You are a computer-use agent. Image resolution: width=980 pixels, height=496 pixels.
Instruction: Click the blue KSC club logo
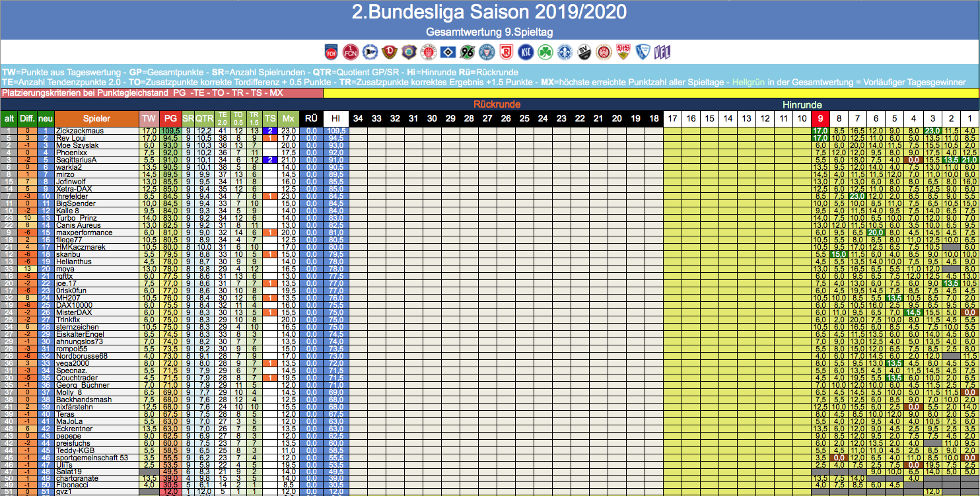tap(526, 52)
